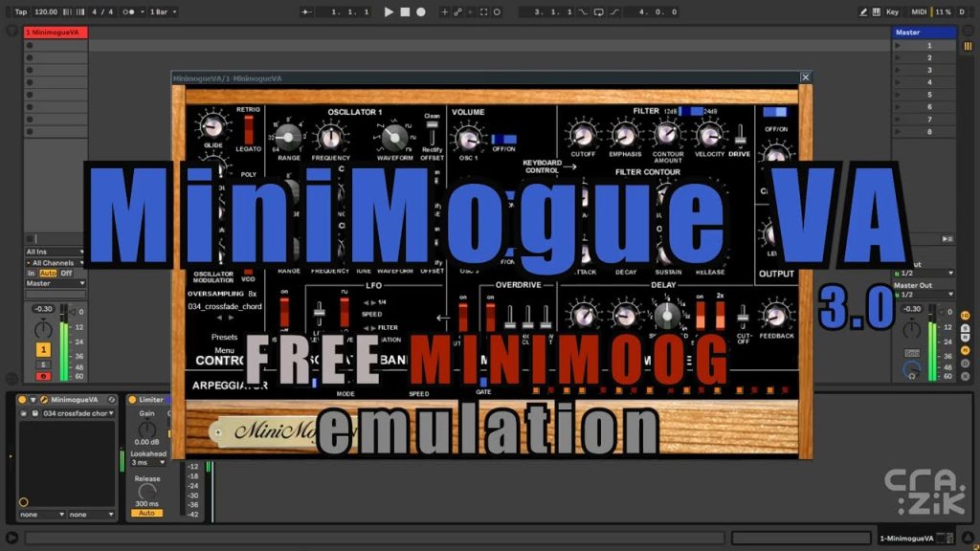Click the 4 / 4 time signature field
The height and width of the screenshot is (551, 980).
(102, 11)
